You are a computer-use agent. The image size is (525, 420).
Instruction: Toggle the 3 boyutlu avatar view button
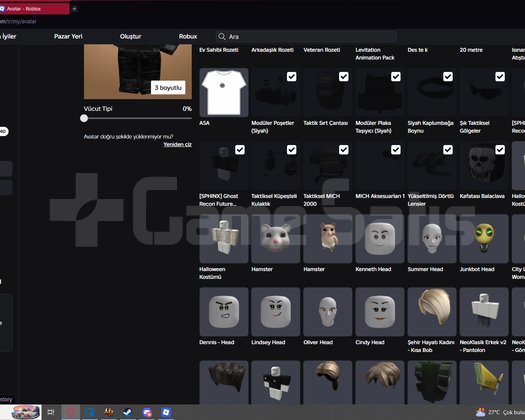[168, 88]
